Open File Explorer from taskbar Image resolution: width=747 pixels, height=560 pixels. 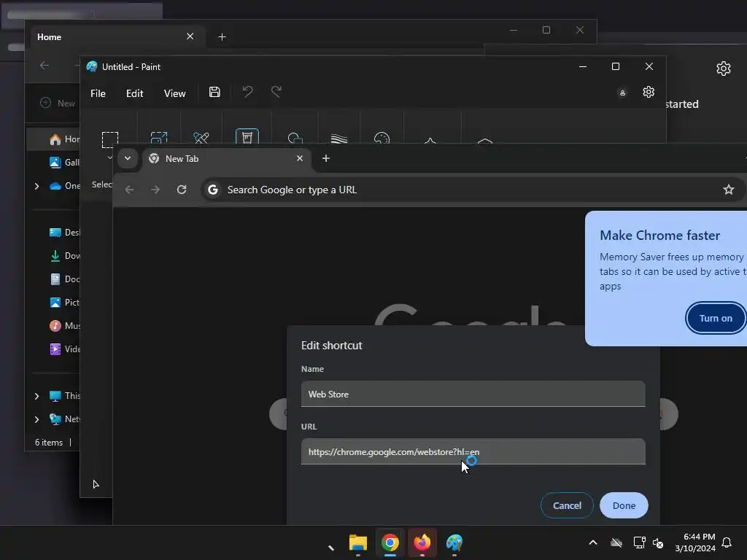pyautogui.click(x=357, y=542)
